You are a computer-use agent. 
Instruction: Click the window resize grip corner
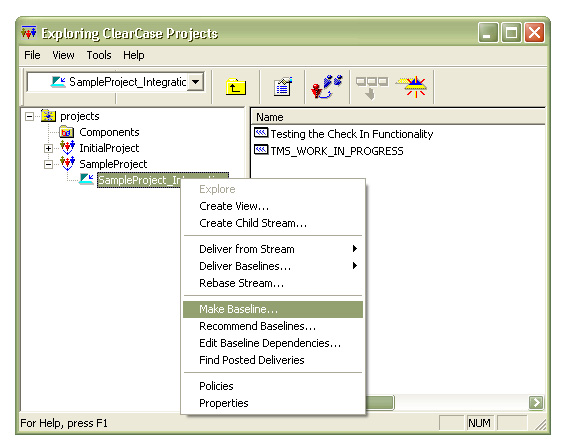[540, 424]
